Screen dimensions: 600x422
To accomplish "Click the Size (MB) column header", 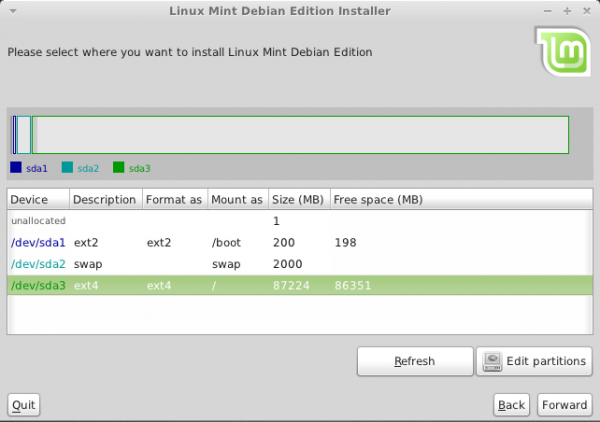I will [299, 199].
